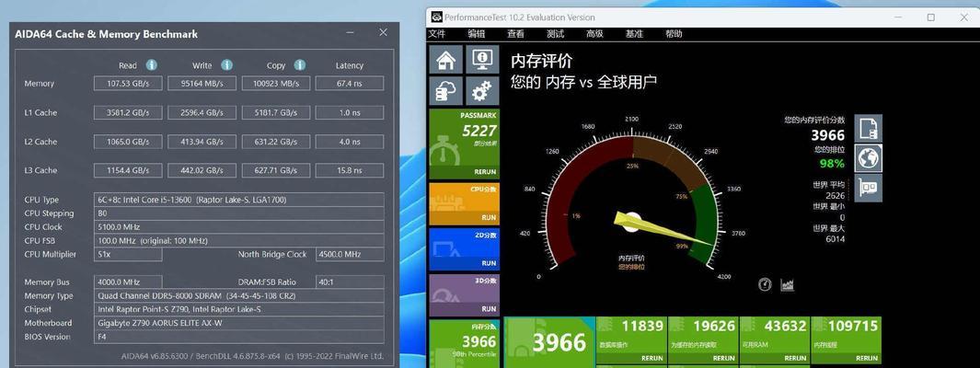Select the globe world comparison icon

(869, 158)
